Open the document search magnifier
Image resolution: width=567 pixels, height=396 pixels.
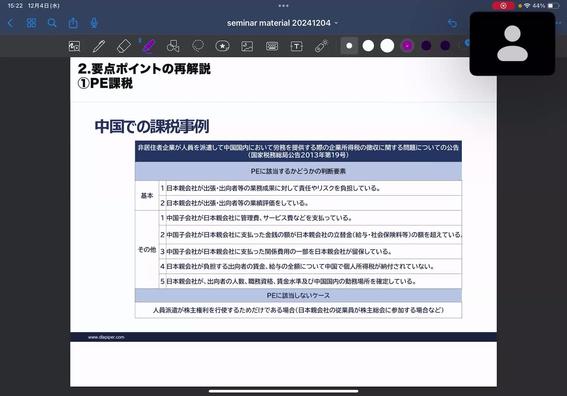point(52,23)
